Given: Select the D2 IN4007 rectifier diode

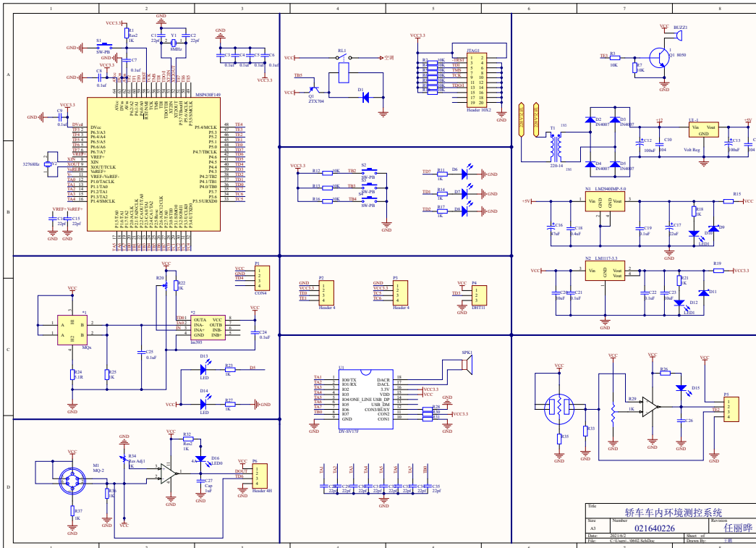Looking at the screenshot, I should tap(589, 120).
